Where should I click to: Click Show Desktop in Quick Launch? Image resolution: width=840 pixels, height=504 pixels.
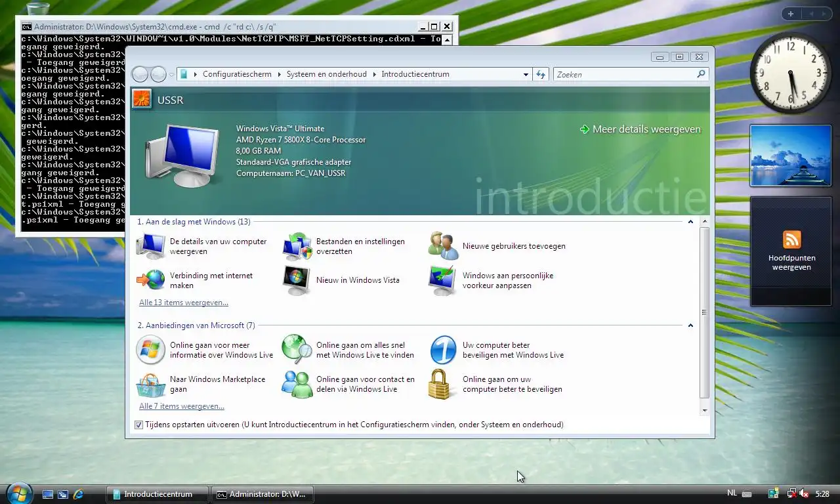(x=48, y=494)
